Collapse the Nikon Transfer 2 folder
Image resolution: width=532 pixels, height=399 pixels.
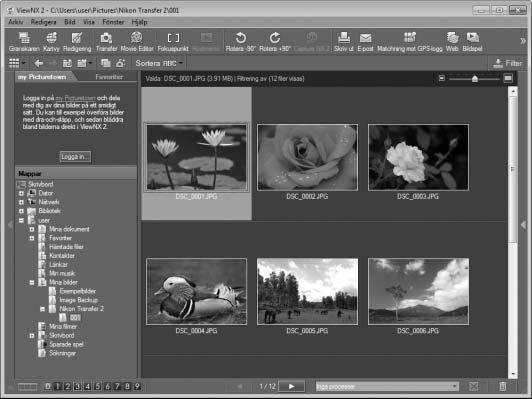pos(42,309)
